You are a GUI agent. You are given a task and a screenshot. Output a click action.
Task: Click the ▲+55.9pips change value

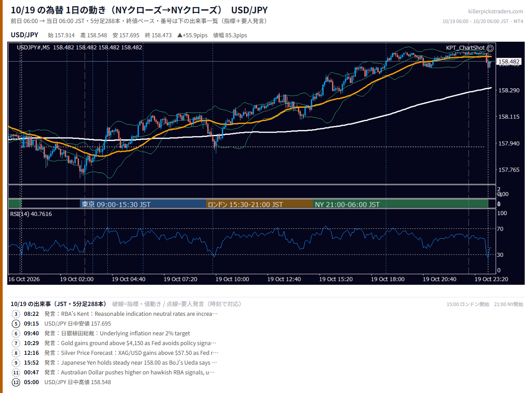tap(192, 35)
